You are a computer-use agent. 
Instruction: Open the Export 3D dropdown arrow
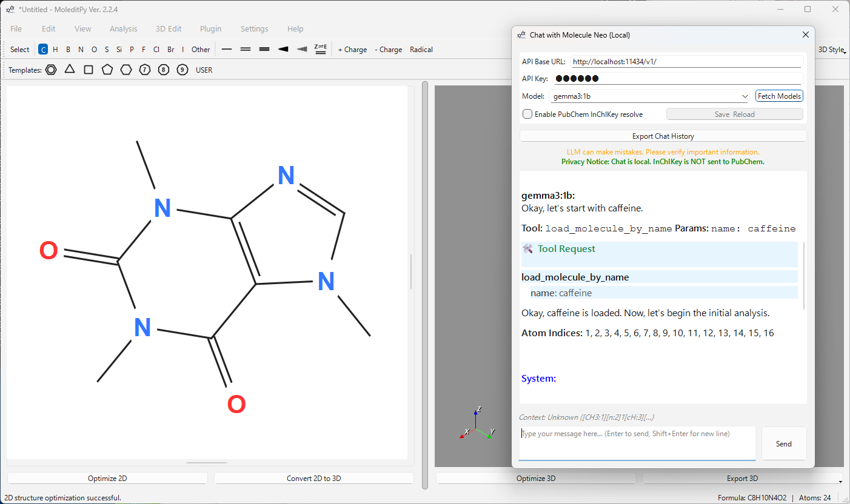point(839,480)
